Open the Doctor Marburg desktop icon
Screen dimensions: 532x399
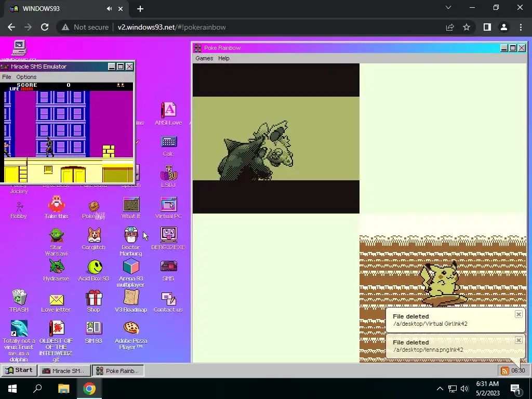131,242
